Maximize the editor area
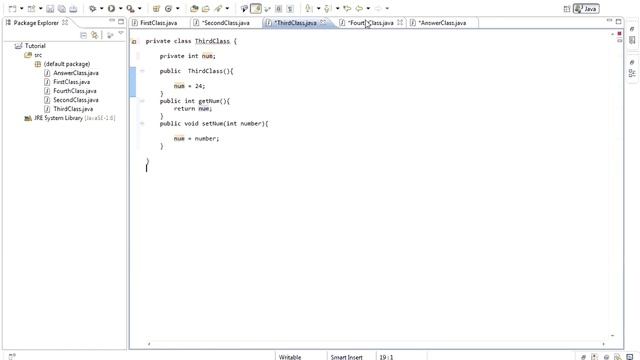 pos(618,21)
